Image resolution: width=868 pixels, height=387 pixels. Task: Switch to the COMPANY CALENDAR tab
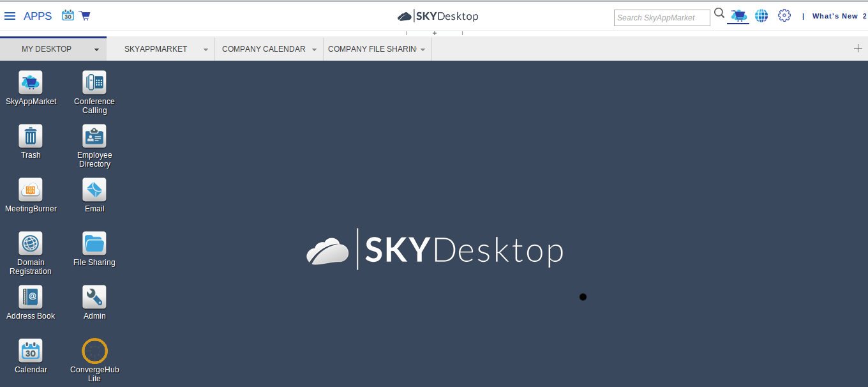click(x=264, y=49)
